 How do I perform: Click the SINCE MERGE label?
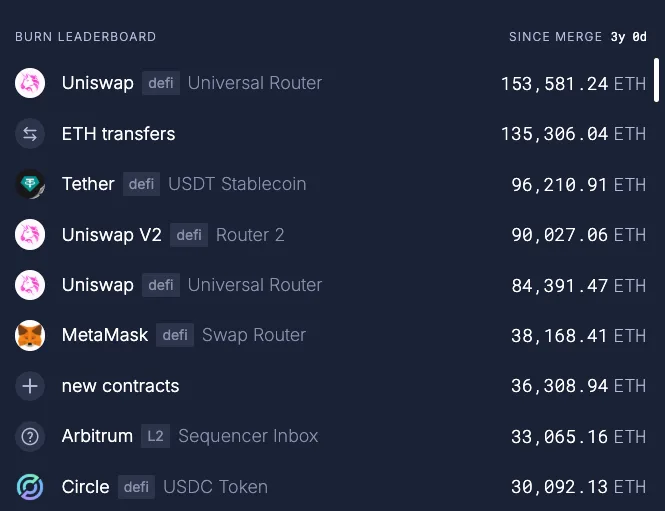[556, 37]
